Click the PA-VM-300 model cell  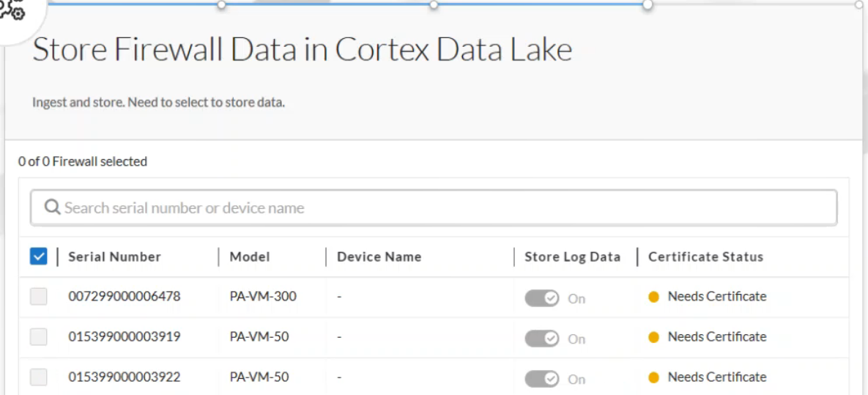pyautogui.click(x=263, y=296)
